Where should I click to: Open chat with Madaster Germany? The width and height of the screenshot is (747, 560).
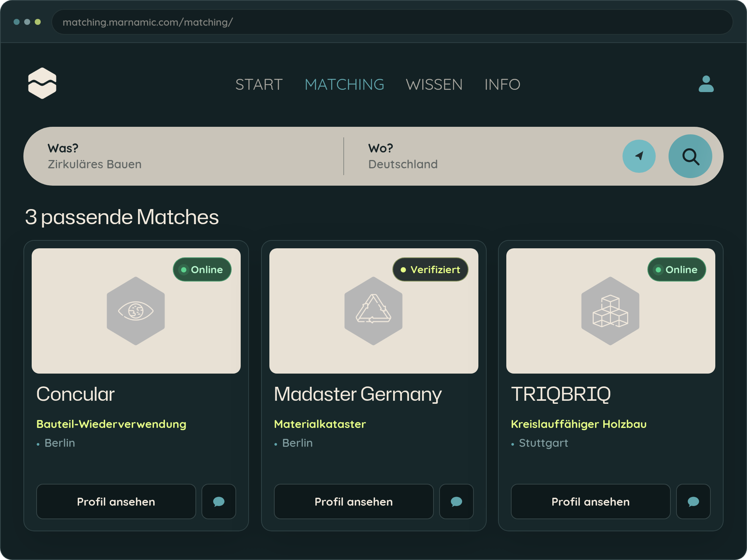pos(456,502)
